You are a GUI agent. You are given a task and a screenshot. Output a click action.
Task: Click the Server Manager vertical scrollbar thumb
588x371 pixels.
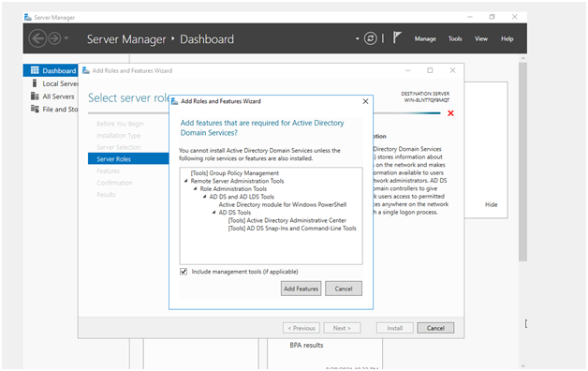522,161
